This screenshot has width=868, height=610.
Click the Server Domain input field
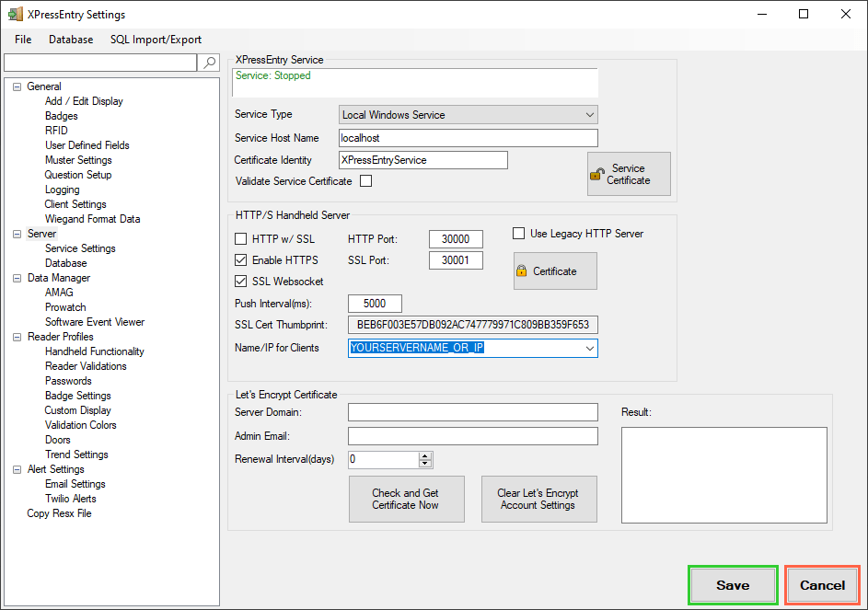472,411
